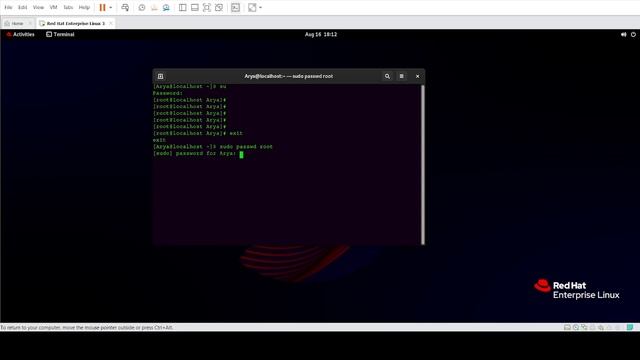Open the green message log icon
This screenshot has width=640, height=360.
click(x=630, y=327)
